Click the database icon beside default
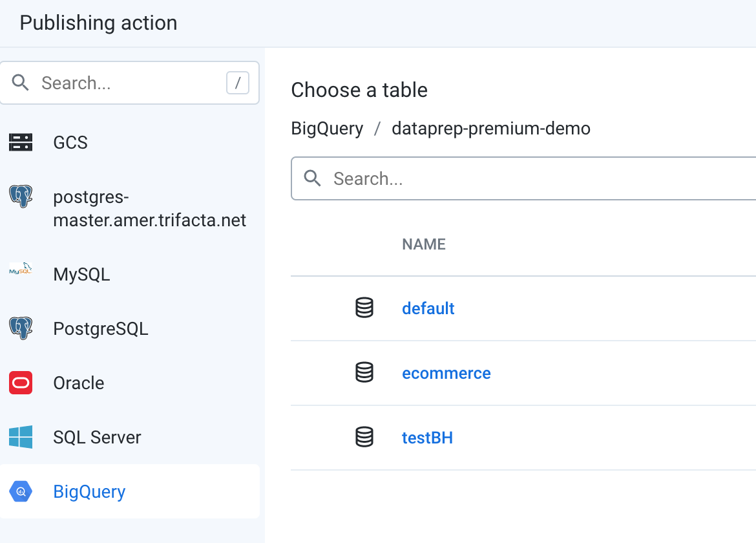756x543 pixels. point(364,308)
